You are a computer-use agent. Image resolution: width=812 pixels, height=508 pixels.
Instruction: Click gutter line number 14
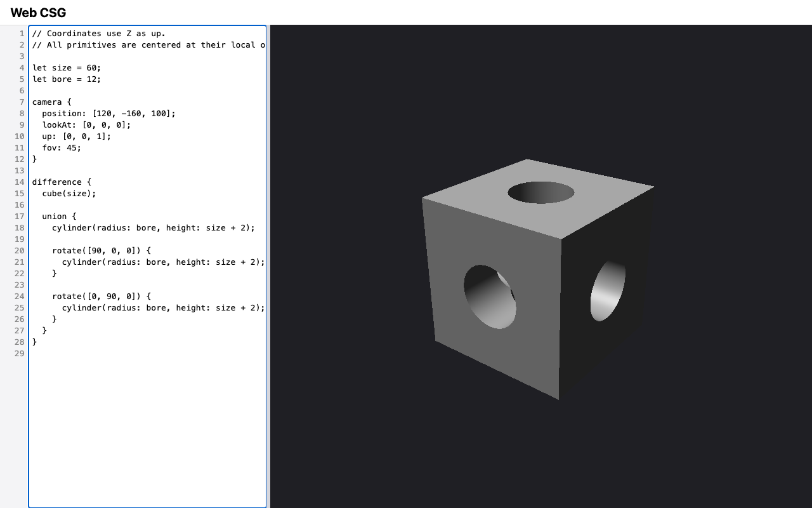pyautogui.click(x=19, y=182)
